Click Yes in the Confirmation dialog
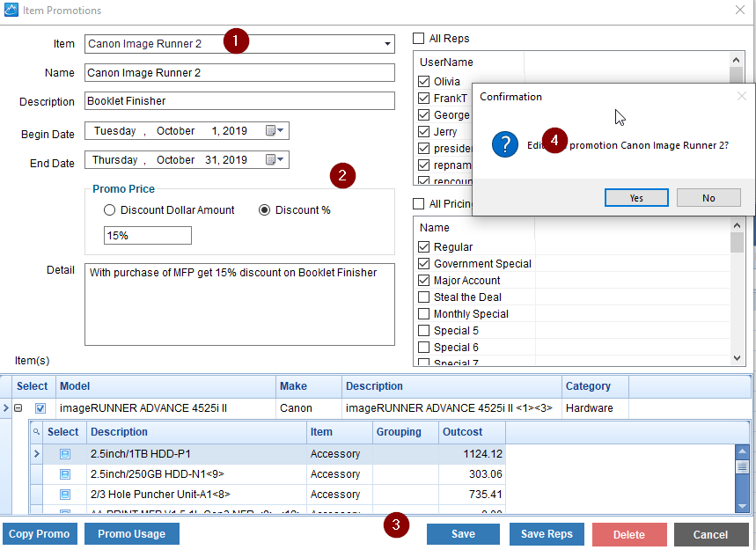 [636, 198]
